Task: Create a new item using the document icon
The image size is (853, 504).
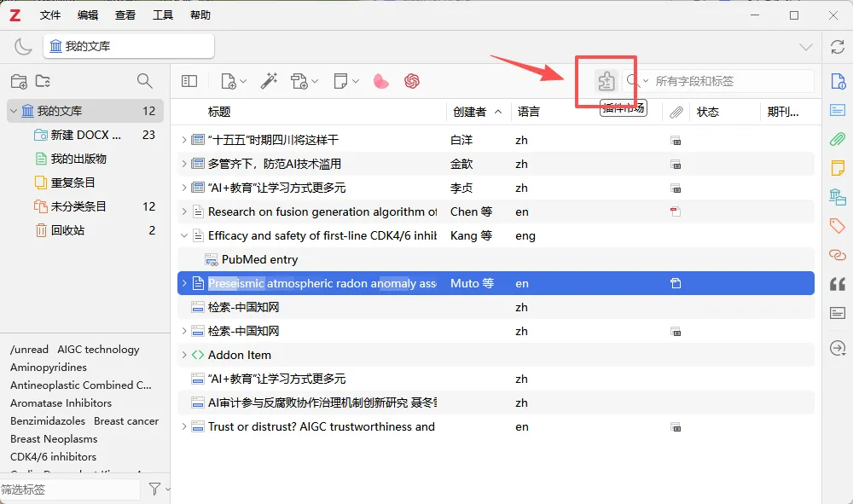Action: [229, 80]
